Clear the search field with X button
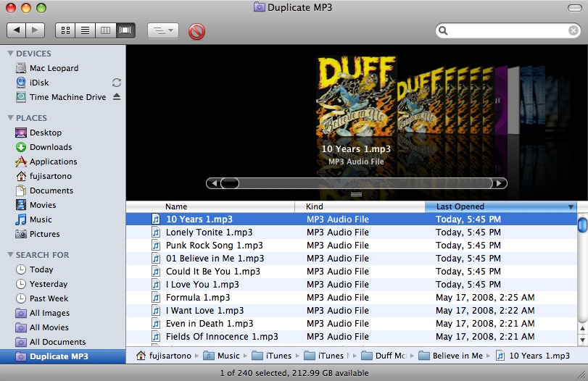Screen dimensions: 588x381 click(573, 30)
